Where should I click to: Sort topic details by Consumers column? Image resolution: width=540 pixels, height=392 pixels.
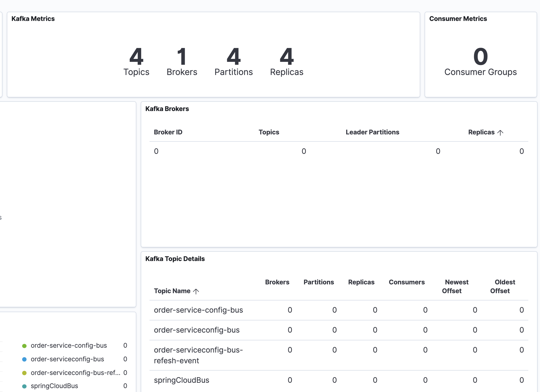tap(407, 282)
